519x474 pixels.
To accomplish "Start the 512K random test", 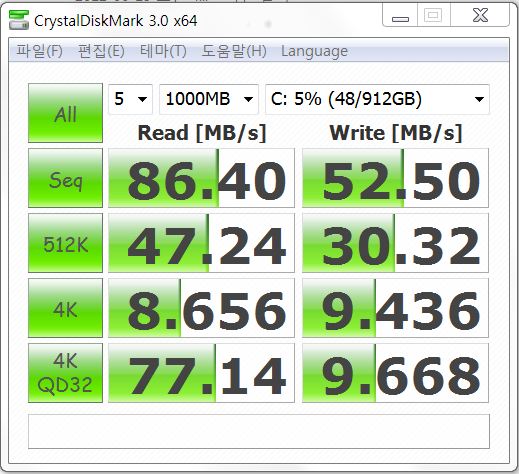I will pyautogui.click(x=65, y=243).
